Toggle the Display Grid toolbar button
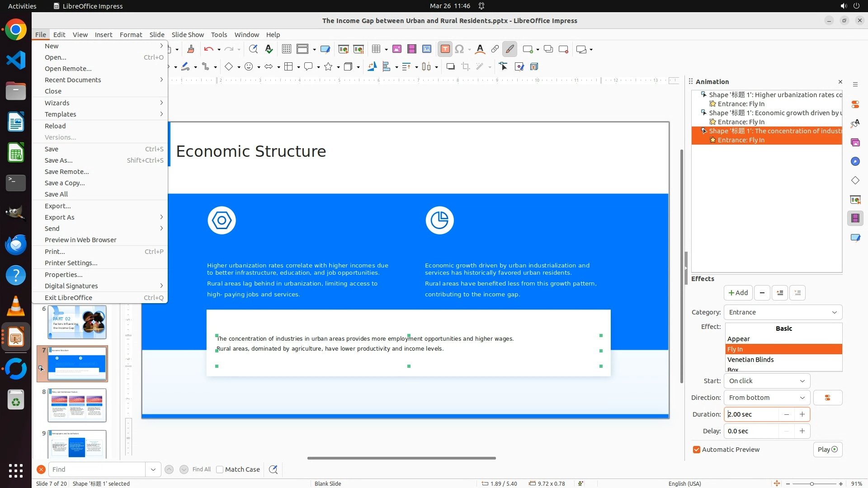The height and width of the screenshot is (488, 868). point(286,49)
